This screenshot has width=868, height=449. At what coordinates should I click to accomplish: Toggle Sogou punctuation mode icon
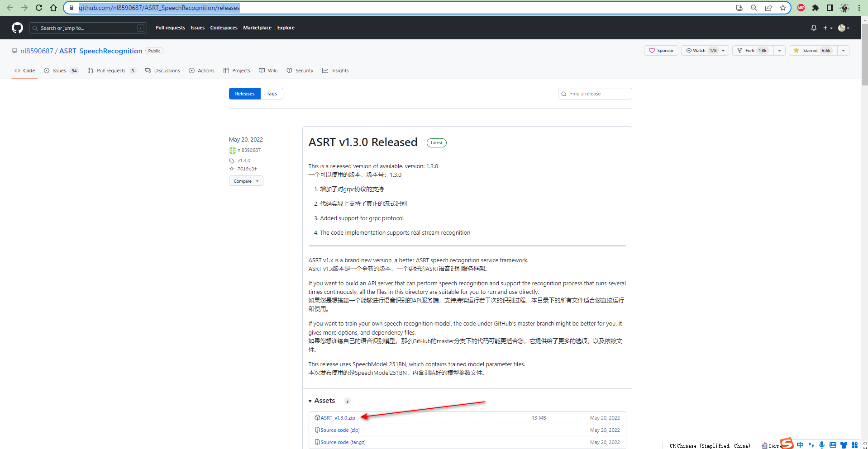coord(811,445)
